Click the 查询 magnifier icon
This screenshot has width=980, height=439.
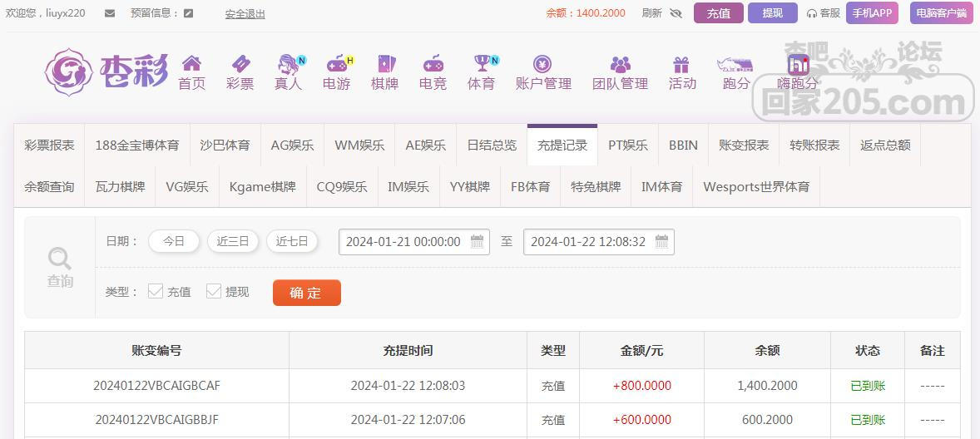click(60, 259)
